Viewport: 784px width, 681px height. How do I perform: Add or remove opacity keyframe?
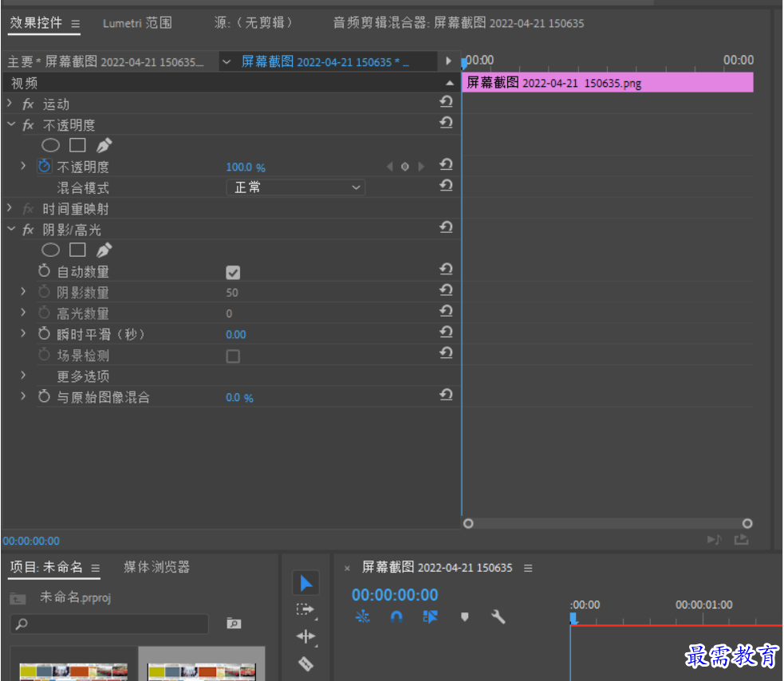tap(405, 167)
